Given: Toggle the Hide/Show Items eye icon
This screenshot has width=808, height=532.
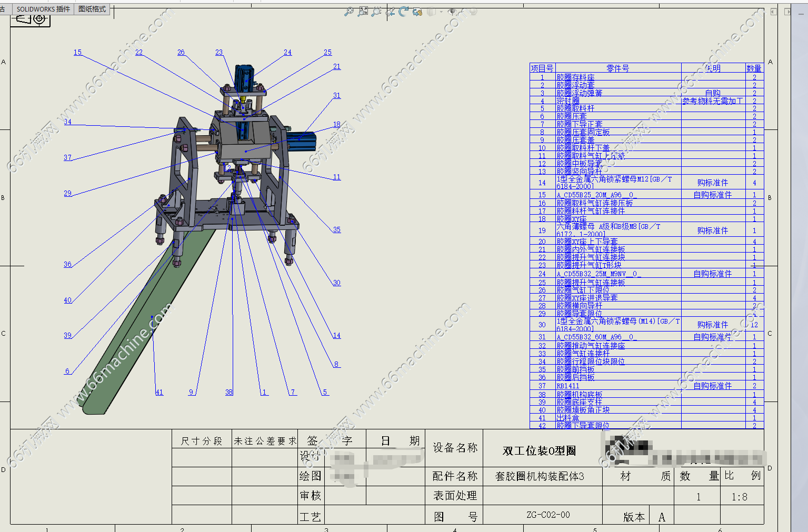Looking at the screenshot, I should 453,12.
